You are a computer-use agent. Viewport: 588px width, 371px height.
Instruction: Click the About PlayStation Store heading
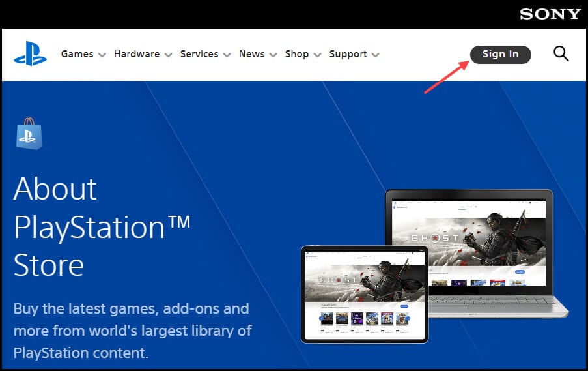point(102,227)
